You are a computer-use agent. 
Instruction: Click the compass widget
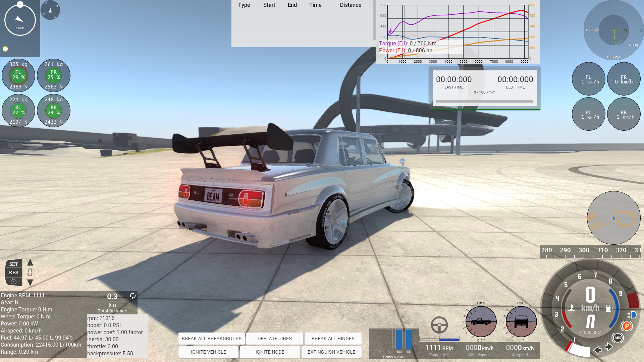(x=50, y=10)
